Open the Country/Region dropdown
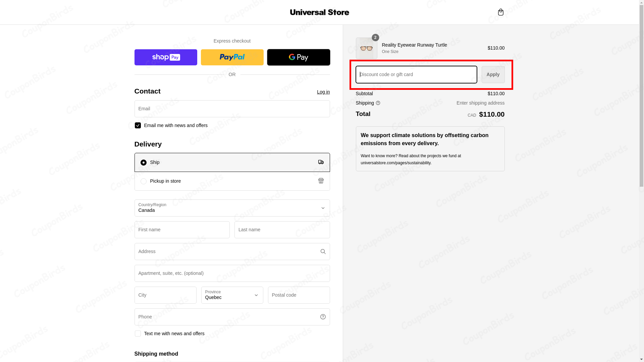Viewport: 644px width, 362px height. click(232, 208)
